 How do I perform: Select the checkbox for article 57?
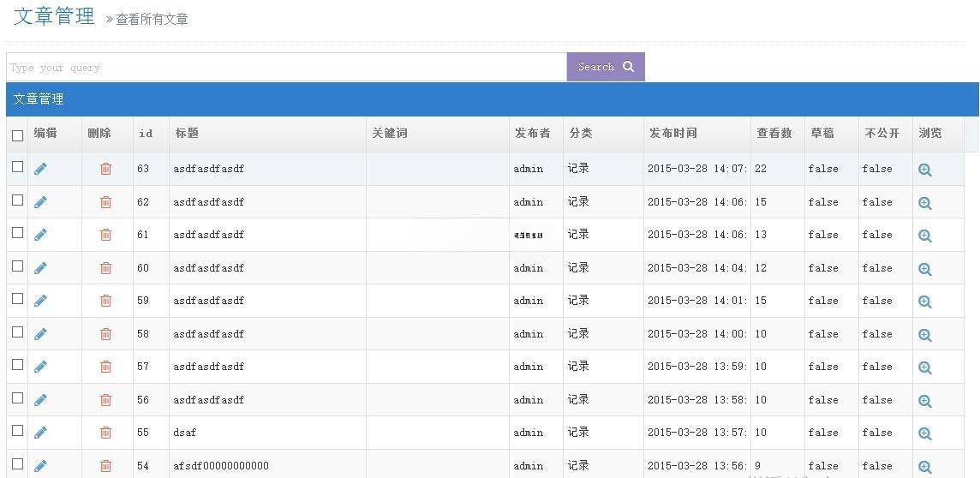(x=17, y=365)
